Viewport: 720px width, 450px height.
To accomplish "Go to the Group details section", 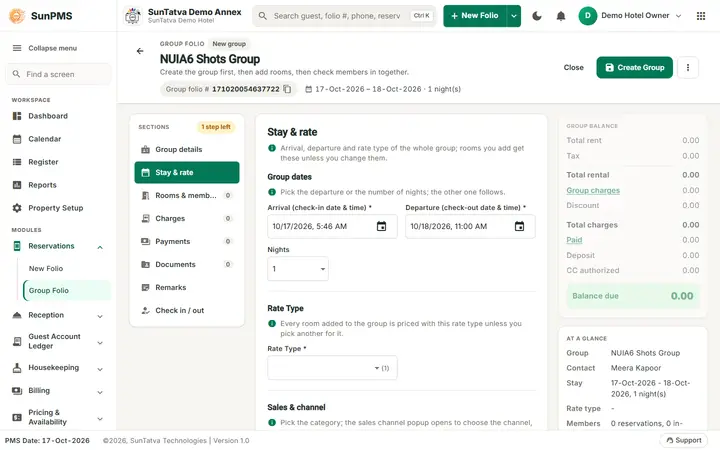I will pyautogui.click(x=187, y=150).
